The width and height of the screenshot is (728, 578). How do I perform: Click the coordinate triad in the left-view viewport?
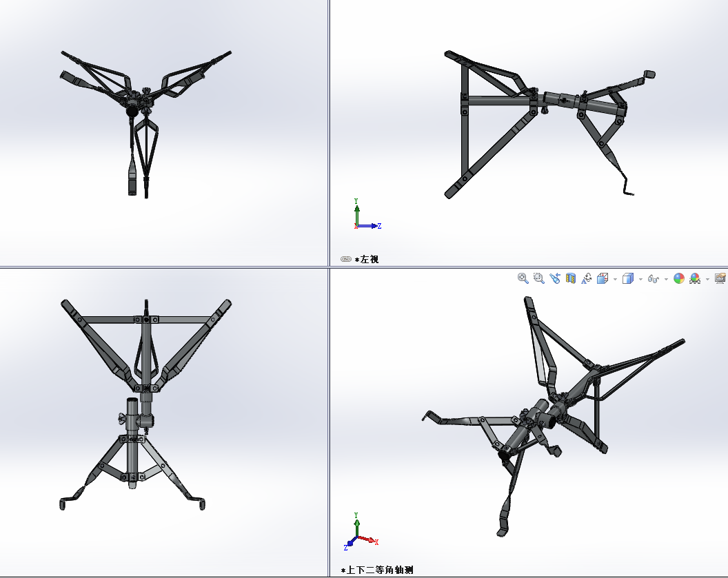click(367, 214)
